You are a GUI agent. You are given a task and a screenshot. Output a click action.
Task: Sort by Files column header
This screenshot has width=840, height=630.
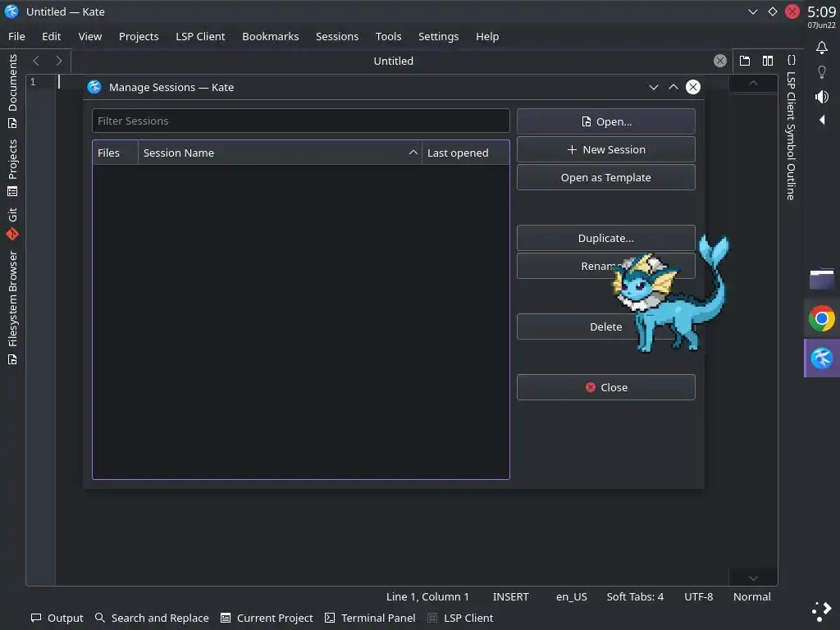pos(115,153)
